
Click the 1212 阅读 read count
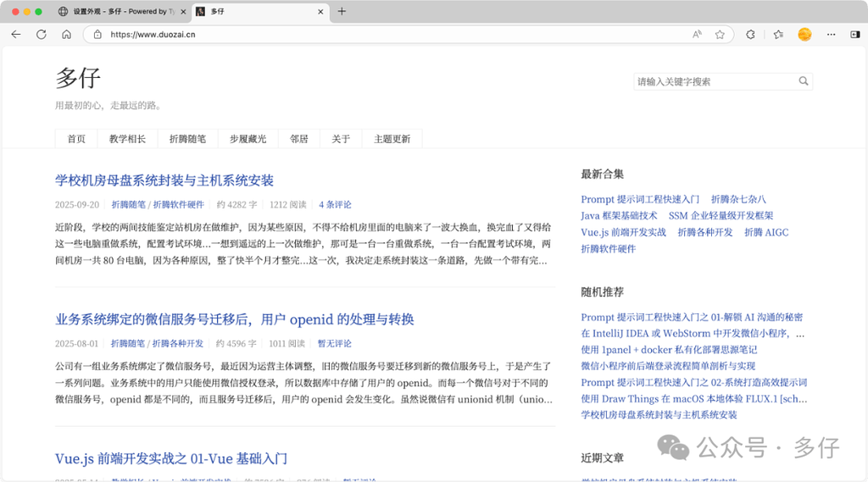(x=288, y=205)
